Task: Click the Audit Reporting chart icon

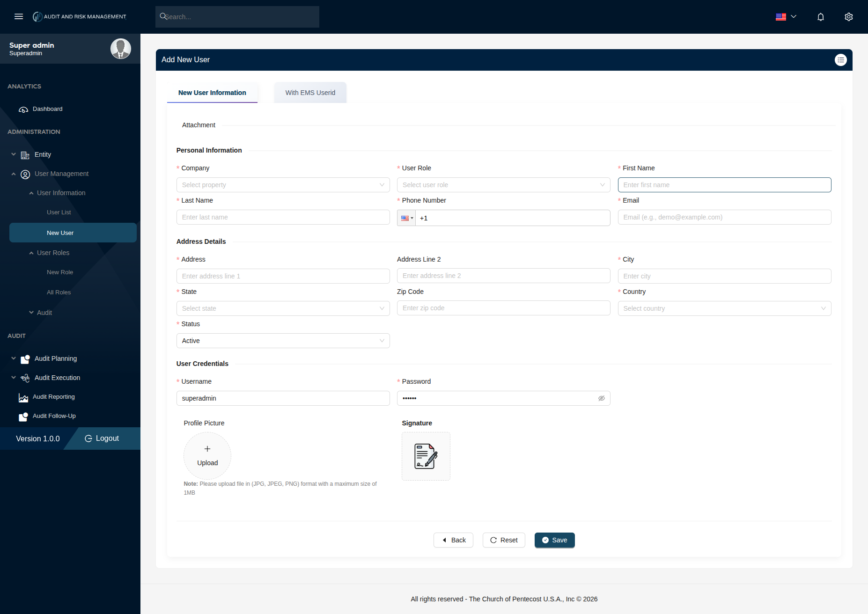Action: point(23,397)
